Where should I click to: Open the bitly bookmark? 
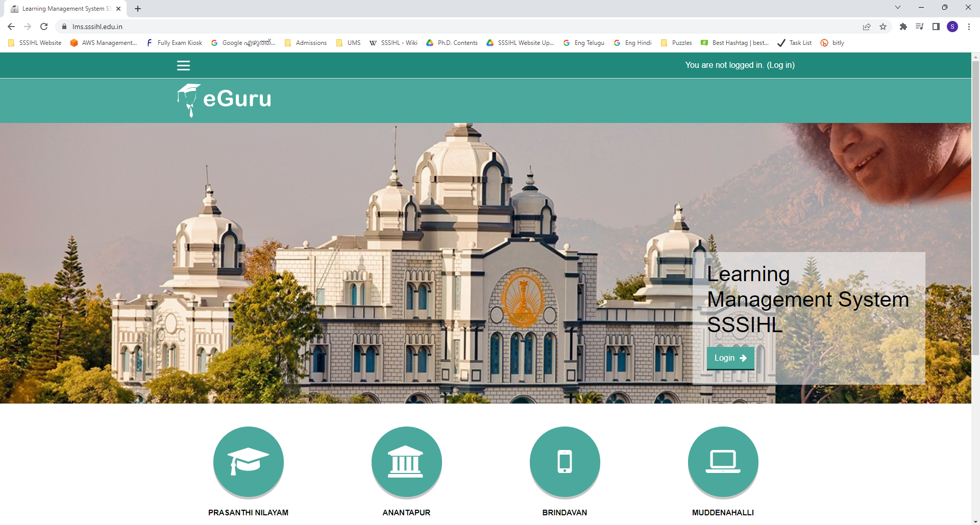click(x=832, y=43)
